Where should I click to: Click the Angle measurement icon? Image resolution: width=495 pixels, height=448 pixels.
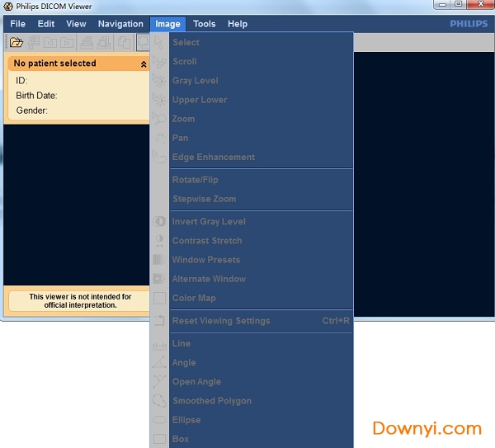pos(159,363)
